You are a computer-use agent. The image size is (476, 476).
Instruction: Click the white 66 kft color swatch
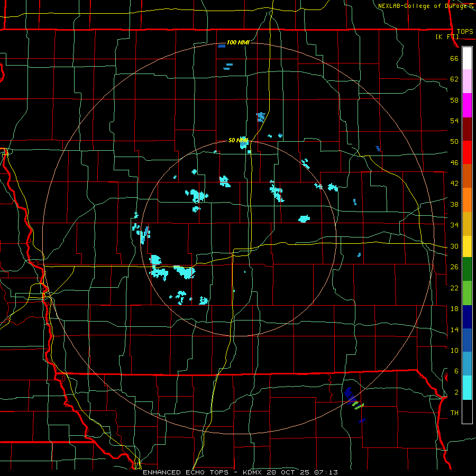(467, 58)
